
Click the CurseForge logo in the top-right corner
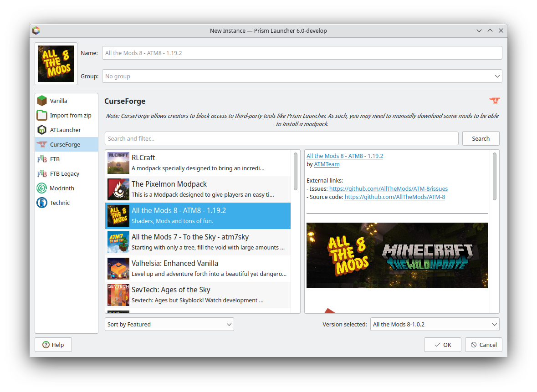click(x=495, y=101)
